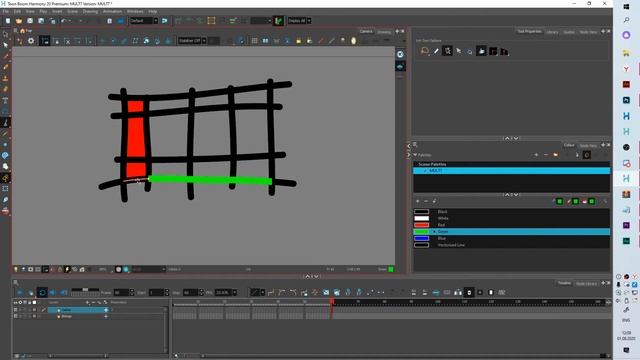
Task: Add a new colour with the plus button
Action: [x=418, y=201]
